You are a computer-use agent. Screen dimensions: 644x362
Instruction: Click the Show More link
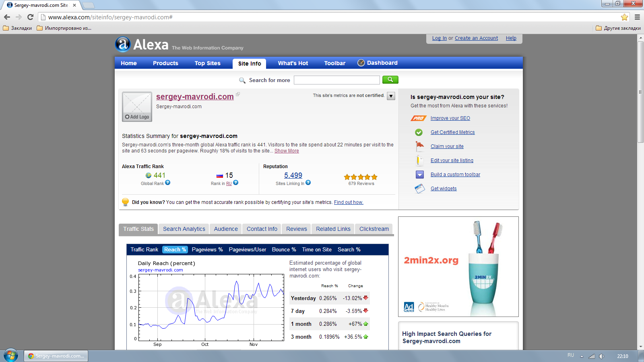[x=287, y=151]
